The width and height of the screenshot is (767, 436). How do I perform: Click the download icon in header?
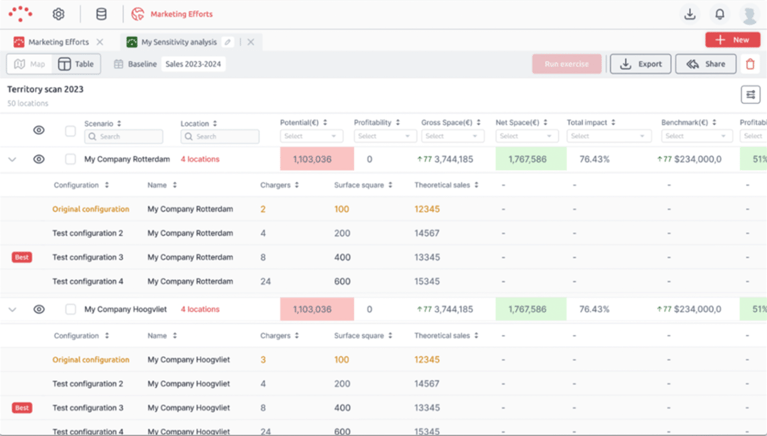tap(690, 14)
